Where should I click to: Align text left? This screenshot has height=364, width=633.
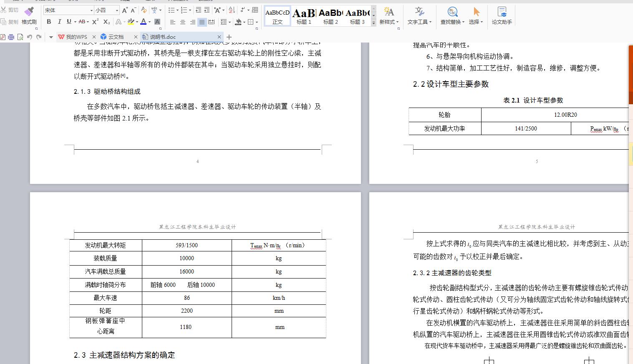[172, 22]
